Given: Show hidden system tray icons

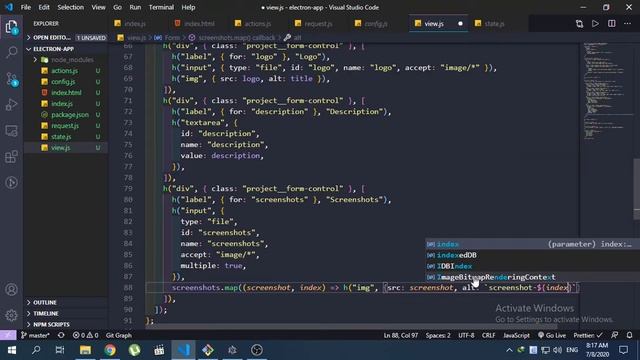Looking at the screenshot, I should point(509,350).
